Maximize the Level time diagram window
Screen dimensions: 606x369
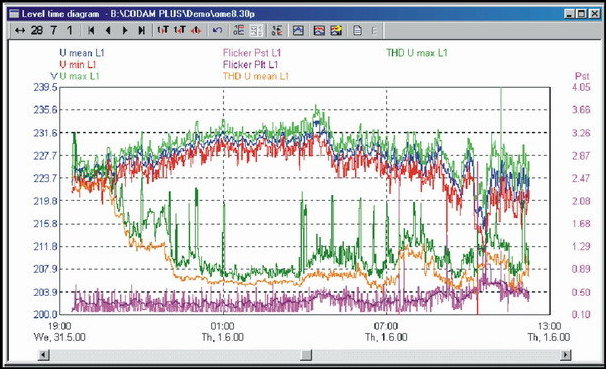tap(581, 14)
